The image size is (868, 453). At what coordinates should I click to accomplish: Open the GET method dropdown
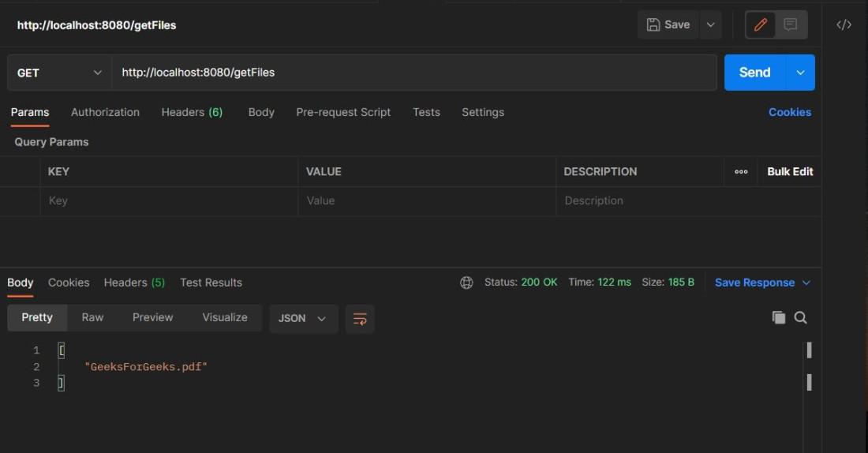(59, 73)
